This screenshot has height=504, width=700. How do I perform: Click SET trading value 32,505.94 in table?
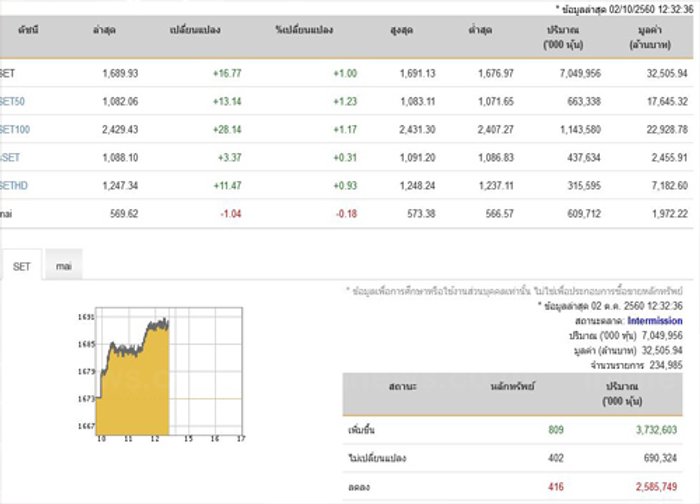[x=667, y=73]
